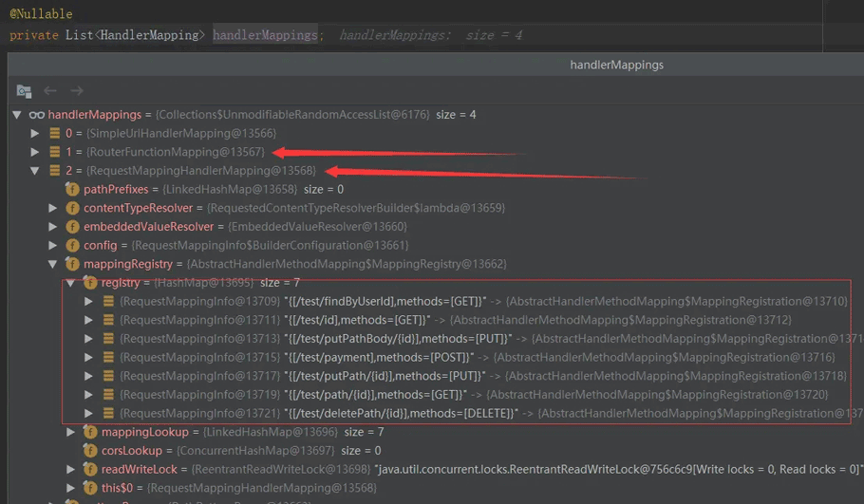Expand the config field node
Viewport: 864px width, 504px height.
pos(52,246)
